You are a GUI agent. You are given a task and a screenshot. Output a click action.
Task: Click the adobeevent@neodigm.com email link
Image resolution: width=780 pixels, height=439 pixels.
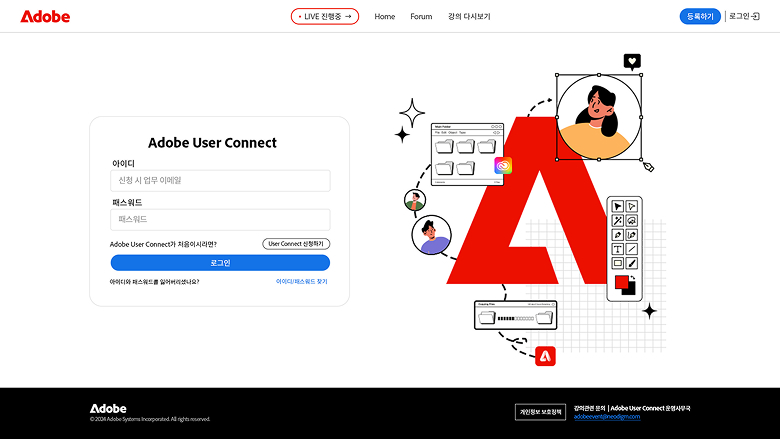pos(607,417)
